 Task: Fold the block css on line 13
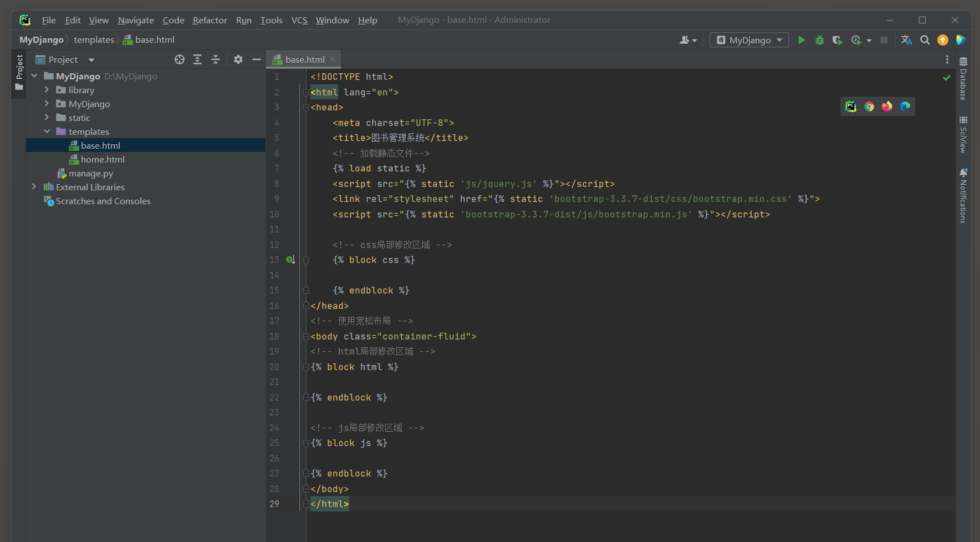pos(306,260)
